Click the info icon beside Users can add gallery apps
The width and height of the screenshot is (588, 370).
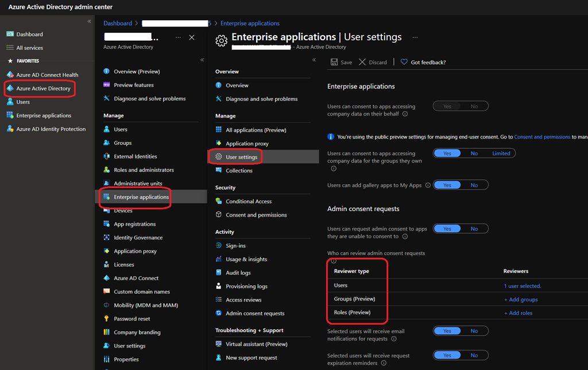(427, 186)
